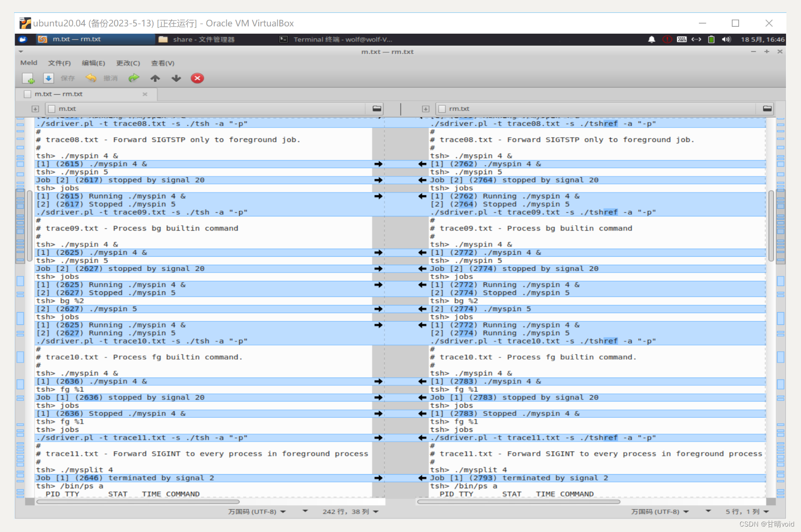801x532 pixels.
Task: Open the 242行, 38列 position dropdown
Action: tap(349, 512)
